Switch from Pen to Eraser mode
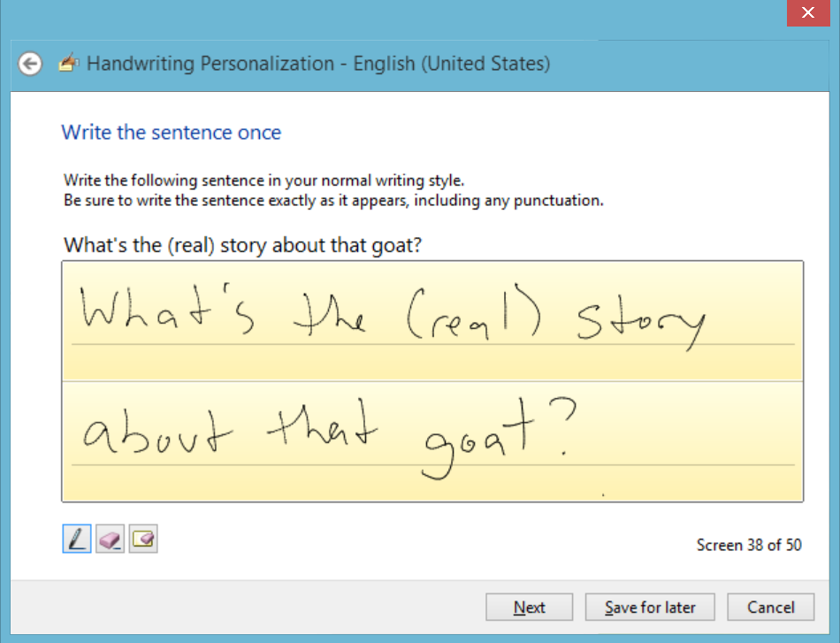The image size is (840, 643). tap(110, 538)
